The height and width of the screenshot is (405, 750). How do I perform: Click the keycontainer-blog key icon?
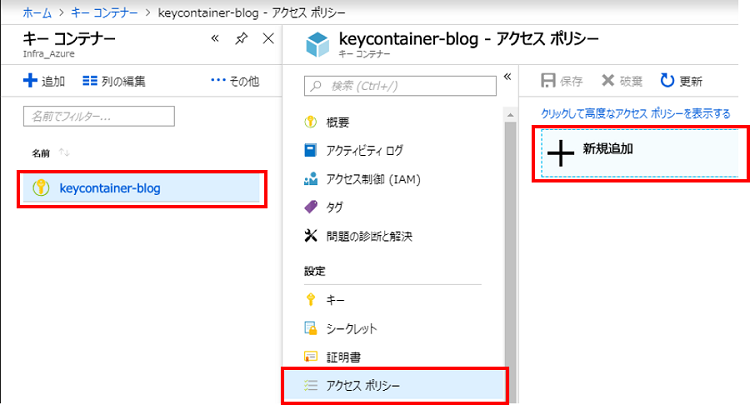[x=41, y=188]
